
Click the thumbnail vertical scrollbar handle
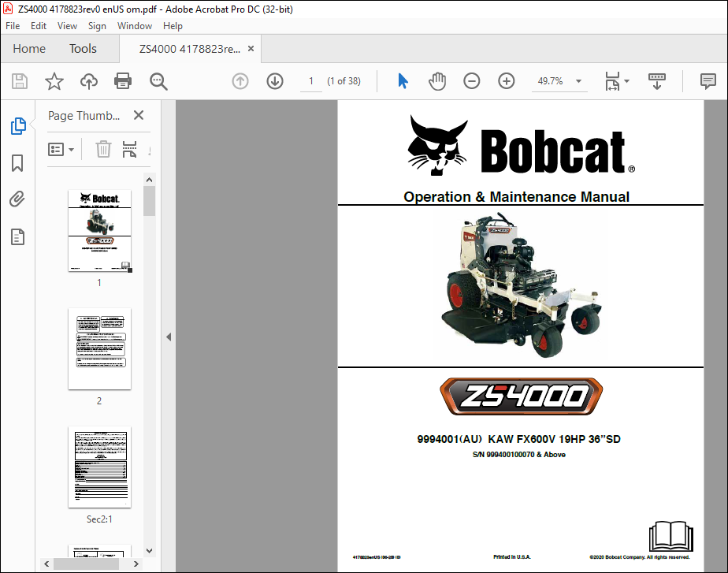149,201
